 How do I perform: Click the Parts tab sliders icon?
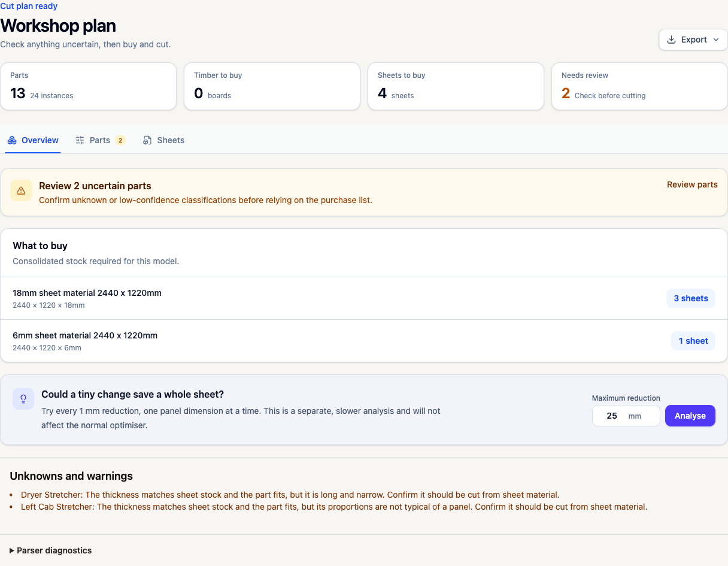coord(80,140)
